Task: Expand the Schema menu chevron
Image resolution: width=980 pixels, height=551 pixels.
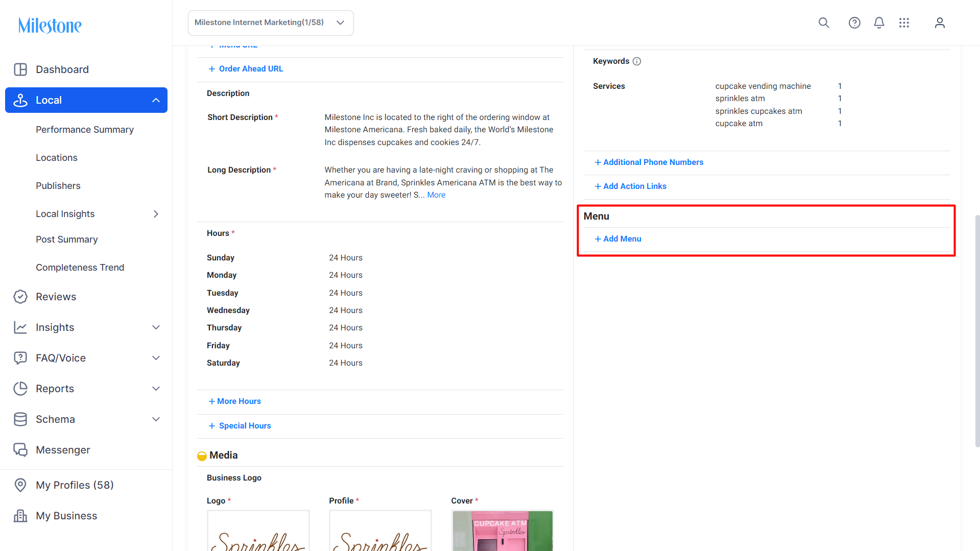Action: pos(156,419)
